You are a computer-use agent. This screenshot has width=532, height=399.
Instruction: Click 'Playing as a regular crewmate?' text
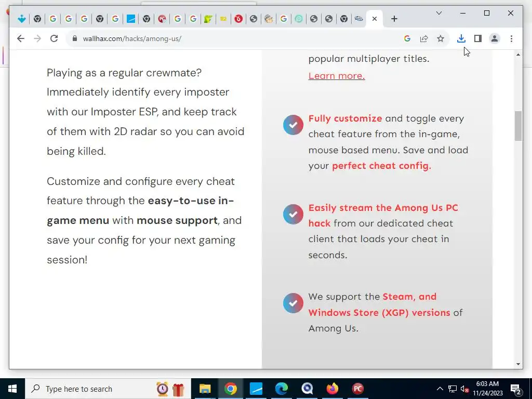tap(124, 73)
